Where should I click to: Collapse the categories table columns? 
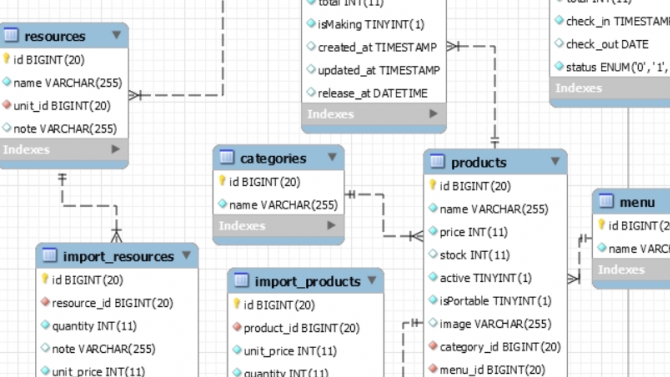point(332,157)
